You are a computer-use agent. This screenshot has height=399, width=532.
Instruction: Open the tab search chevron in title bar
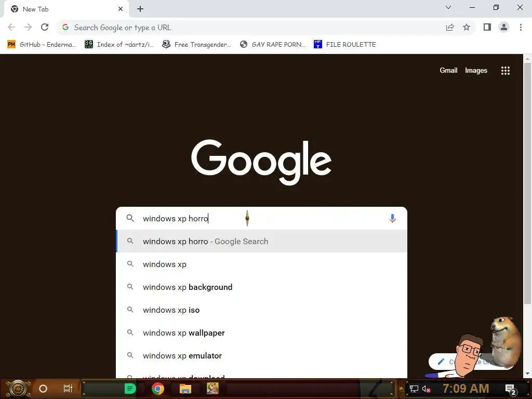[x=448, y=7]
